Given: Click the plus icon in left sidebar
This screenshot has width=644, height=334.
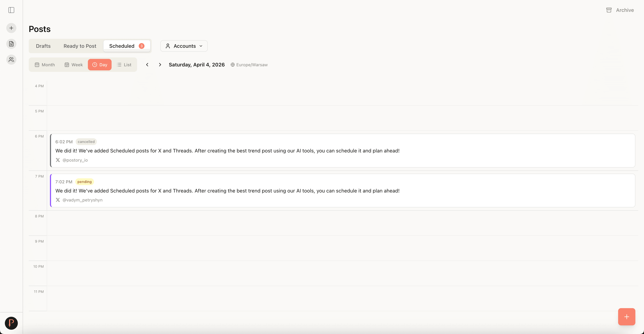Looking at the screenshot, I should point(11,28).
